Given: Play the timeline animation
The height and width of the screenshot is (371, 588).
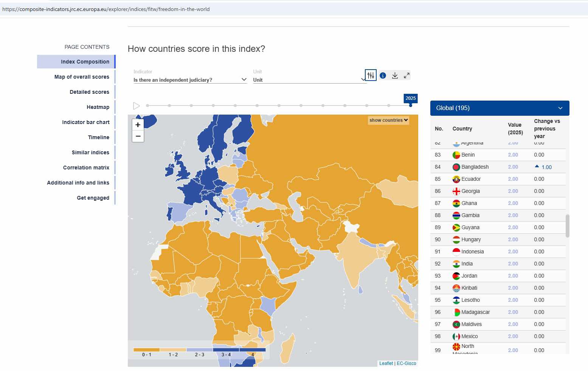Looking at the screenshot, I should pos(137,106).
